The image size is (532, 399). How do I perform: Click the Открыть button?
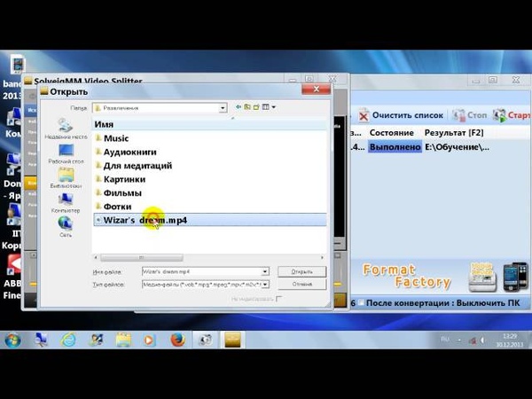(301, 271)
